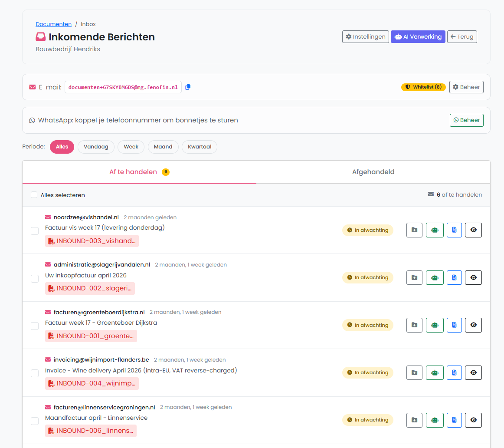Click In afwachting status of wijnimport-flanders row
Viewport: 504px width, 448px height.
[x=368, y=372]
